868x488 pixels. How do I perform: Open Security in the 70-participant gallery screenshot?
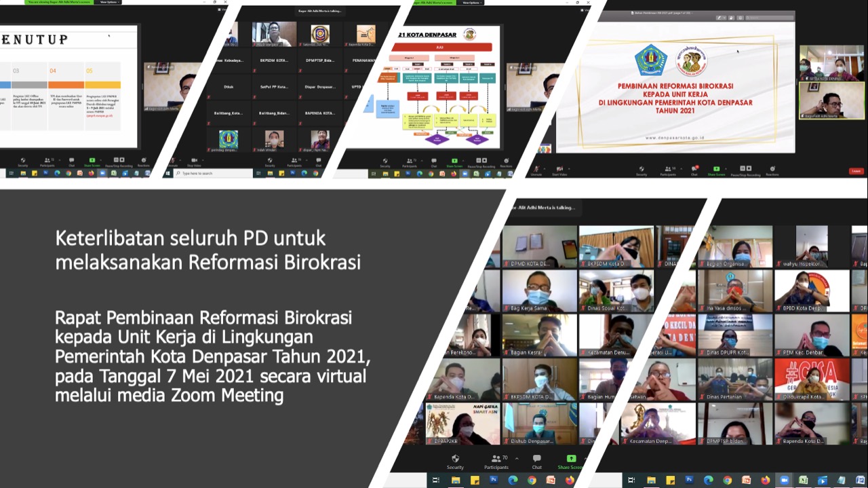click(x=455, y=462)
